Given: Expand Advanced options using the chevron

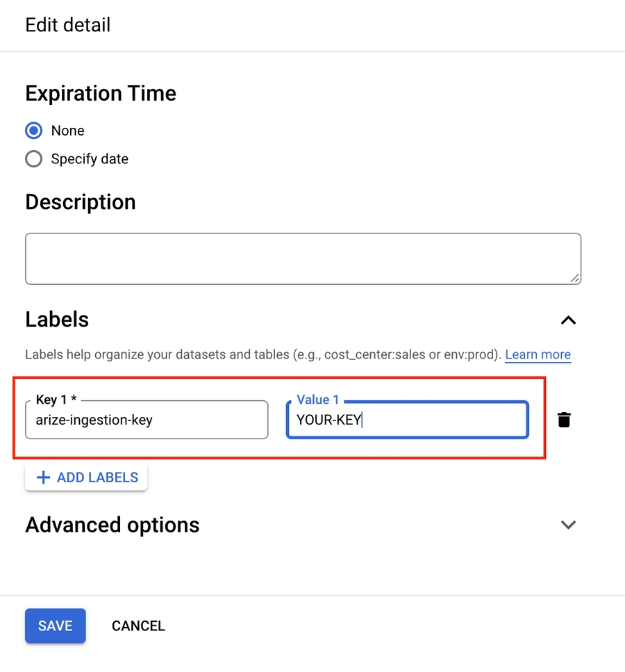Looking at the screenshot, I should [x=568, y=525].
